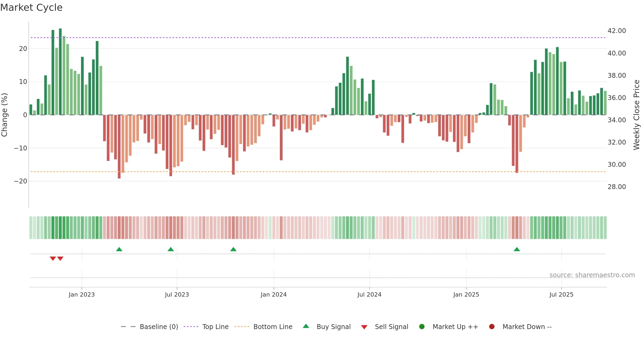Select the buy signal triangle near April 2025
Screen dimensions: 644x362
click(x=517, y=249)
